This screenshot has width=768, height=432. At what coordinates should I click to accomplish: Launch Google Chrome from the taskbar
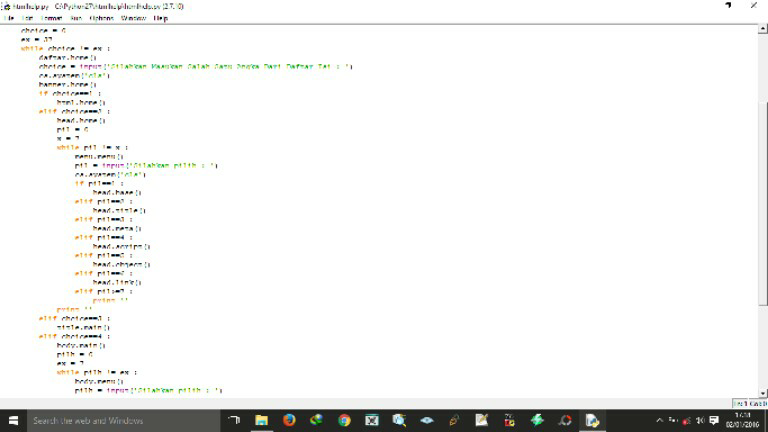tap(344, 420)
